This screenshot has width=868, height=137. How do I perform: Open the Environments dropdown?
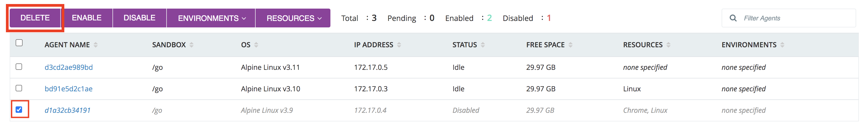point(211,18)
